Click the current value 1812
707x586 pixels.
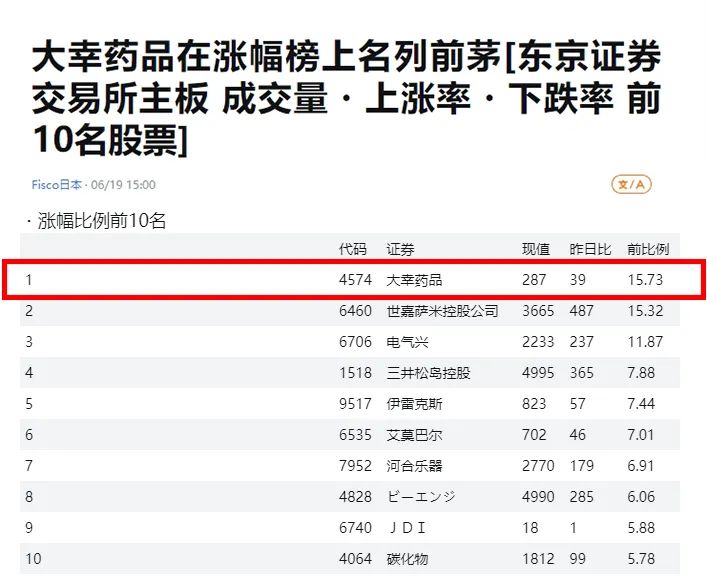point(538,559)
